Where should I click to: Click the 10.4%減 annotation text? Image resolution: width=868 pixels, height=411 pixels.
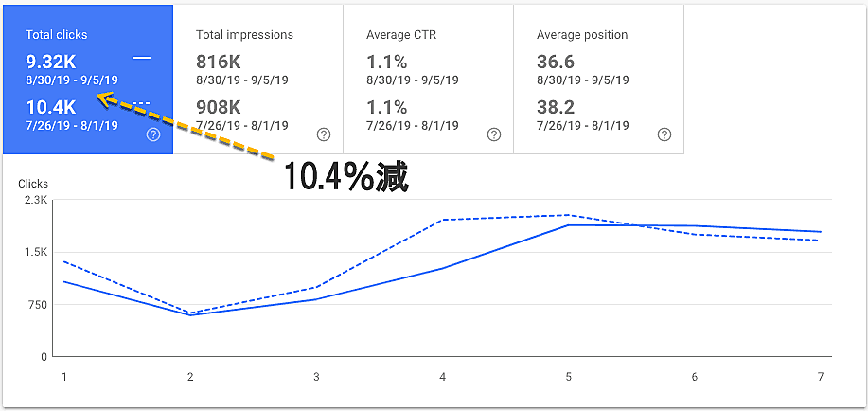coord(346,177)
